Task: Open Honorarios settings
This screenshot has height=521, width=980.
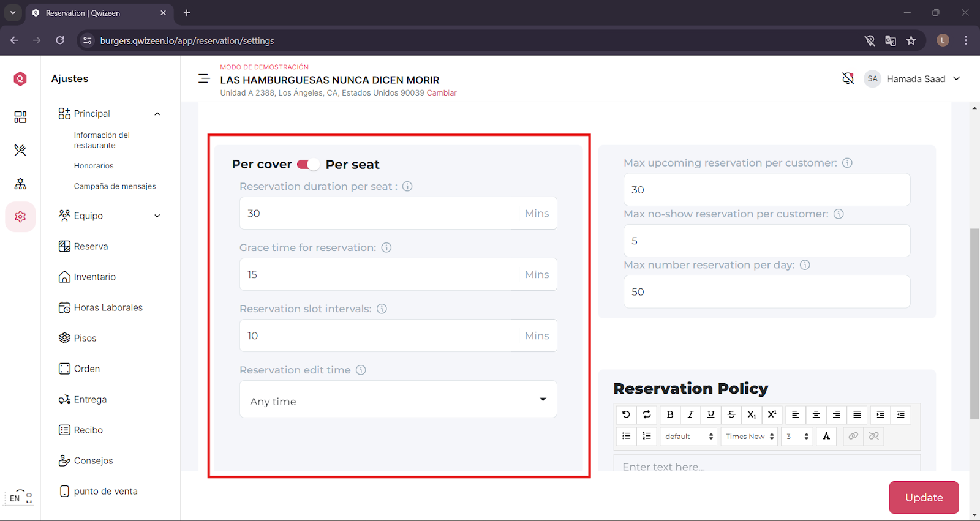Action: (x=94, y=166)
